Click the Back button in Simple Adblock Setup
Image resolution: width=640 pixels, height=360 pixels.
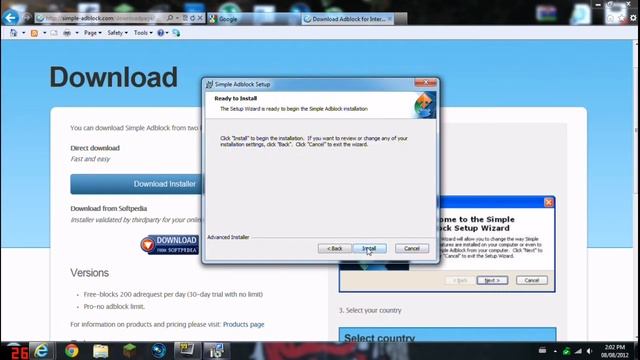click(x=335, y=248)
